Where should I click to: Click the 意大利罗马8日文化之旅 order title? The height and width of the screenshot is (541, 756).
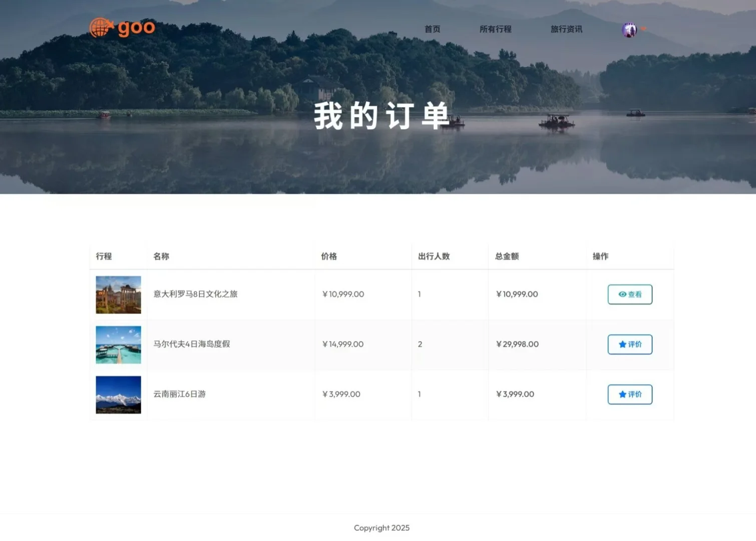195,294
